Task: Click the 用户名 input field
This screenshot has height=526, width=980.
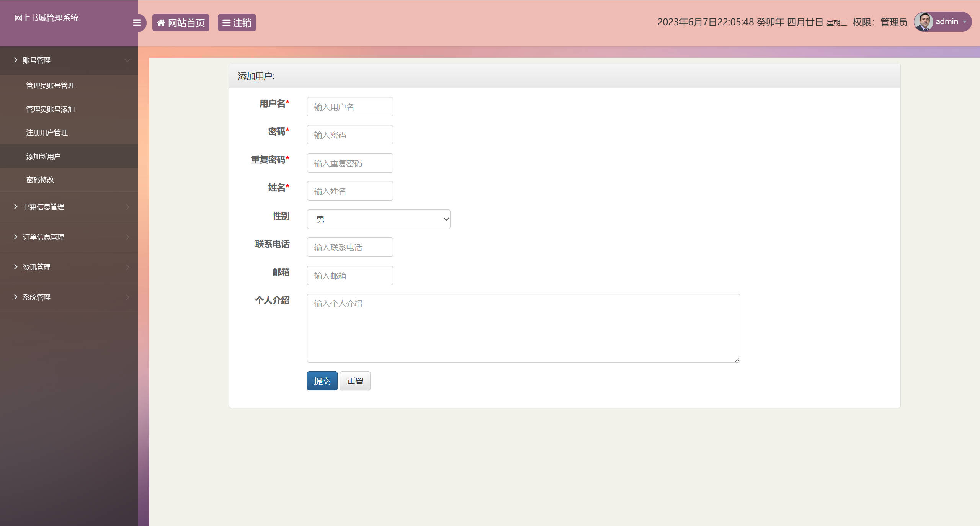Action: click(350, 106)
